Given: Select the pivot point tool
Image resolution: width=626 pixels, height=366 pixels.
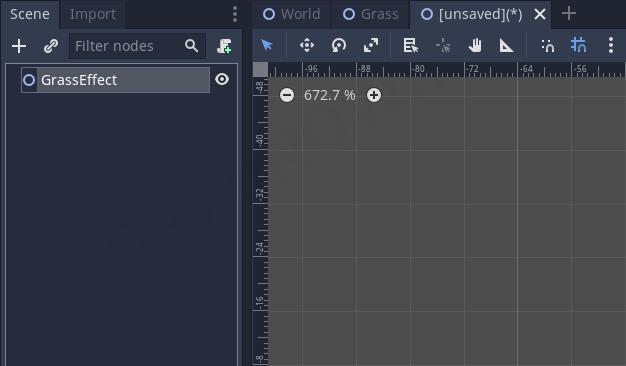Looking at the screenshot, I should click(443, 46).
